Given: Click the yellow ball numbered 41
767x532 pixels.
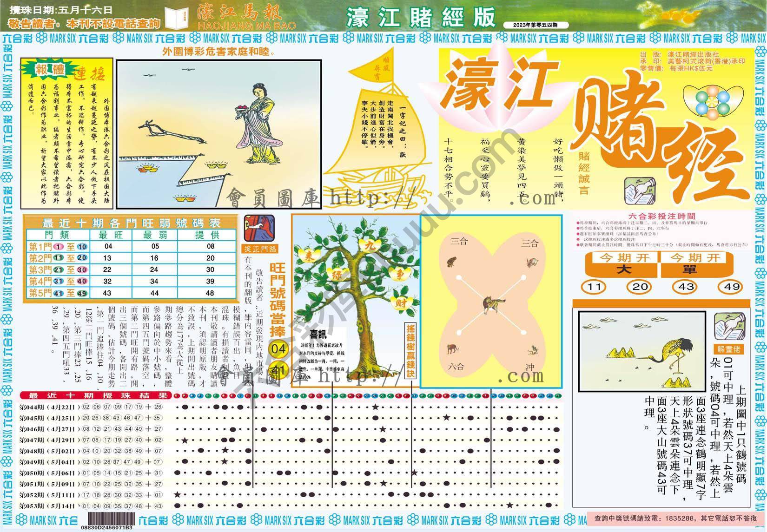Looking at the screenshot, I should pos(278,370).
